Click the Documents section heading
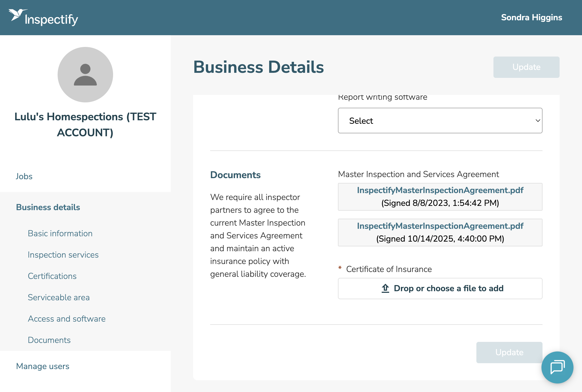 235,175
